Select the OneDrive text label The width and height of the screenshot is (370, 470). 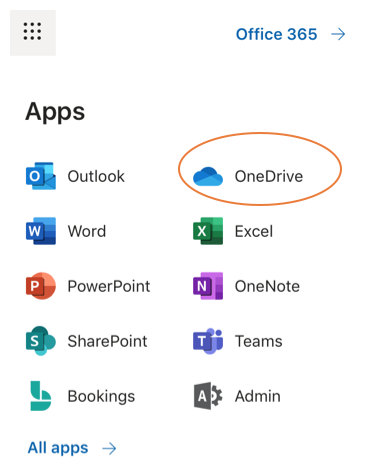(269, 176)
